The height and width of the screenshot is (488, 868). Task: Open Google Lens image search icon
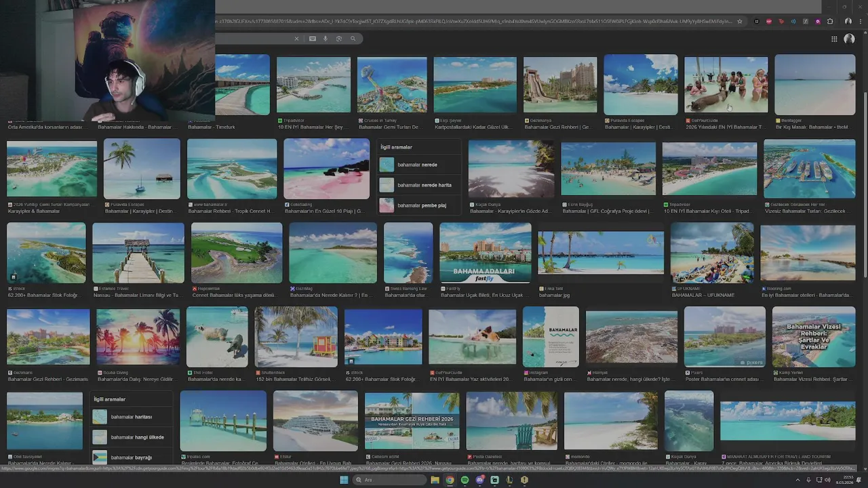[339, 39]
